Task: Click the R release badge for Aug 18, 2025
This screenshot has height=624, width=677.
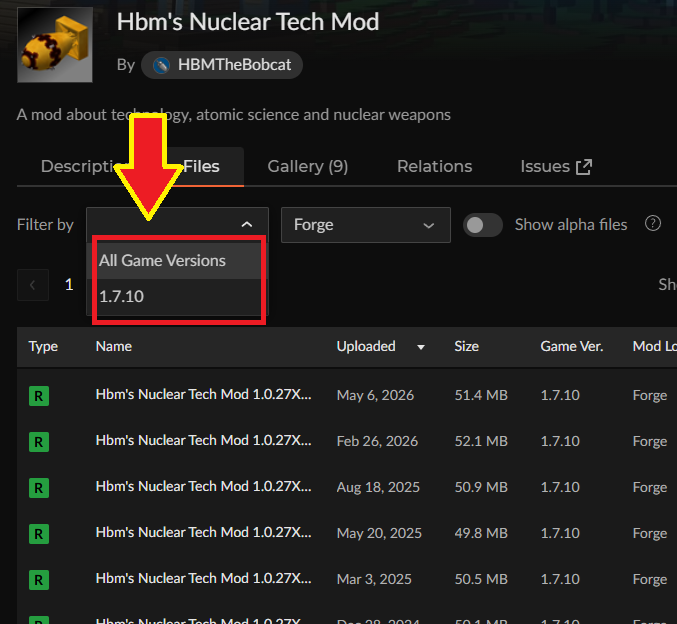Action: [x=39, y=488]
